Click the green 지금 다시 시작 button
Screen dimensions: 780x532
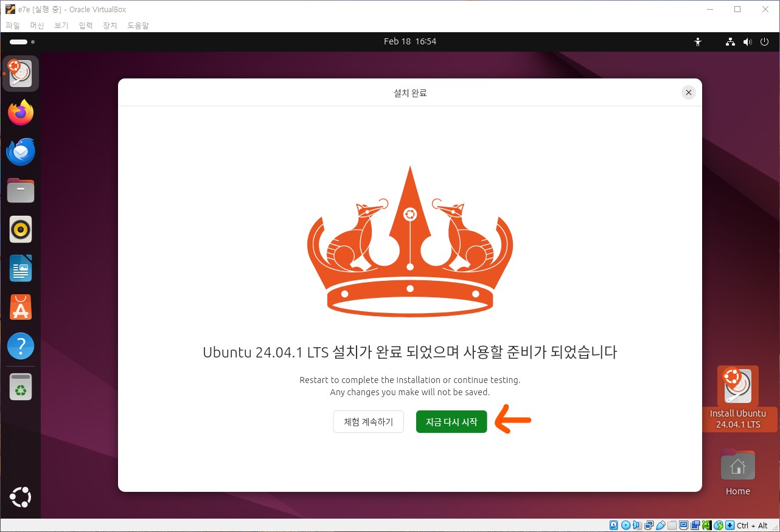[x=451, y=422]
